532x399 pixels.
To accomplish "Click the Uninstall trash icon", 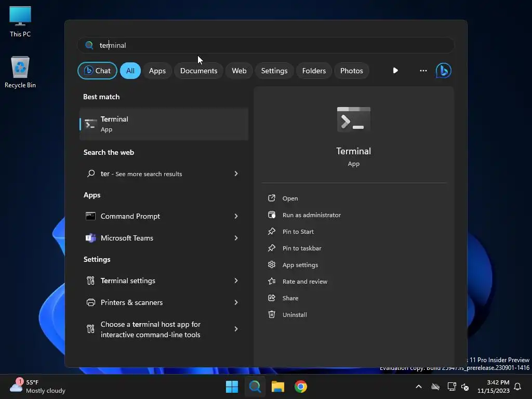I will pyautogui.click(x=271, y=314).
